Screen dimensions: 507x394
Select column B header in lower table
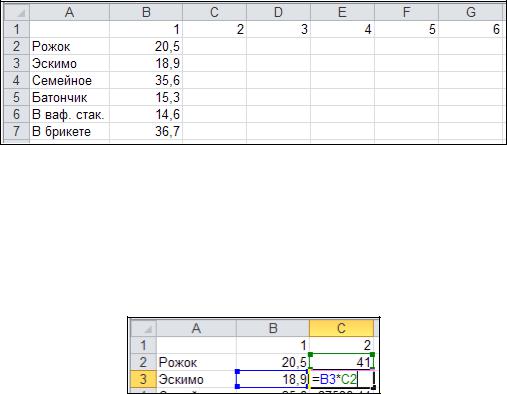(273, 328)
